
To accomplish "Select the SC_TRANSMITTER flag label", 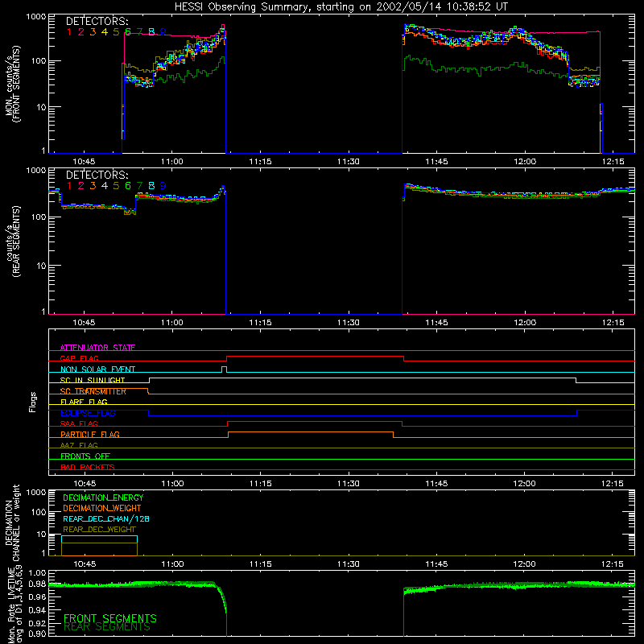I will [93, 391].
